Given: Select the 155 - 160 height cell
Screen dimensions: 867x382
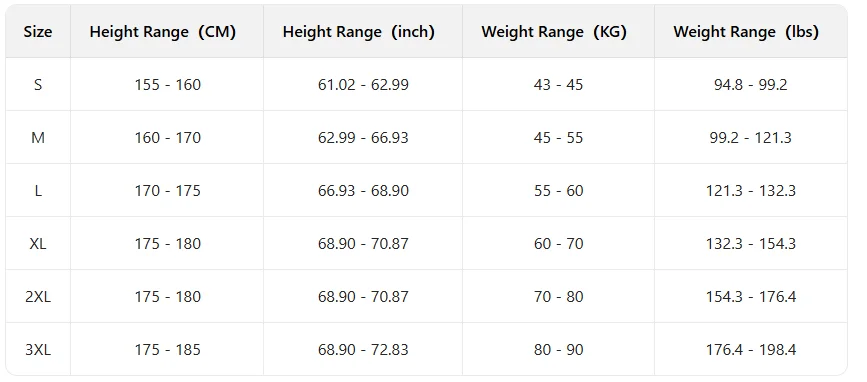Looking at the screenshot, I should pos(167,85).
